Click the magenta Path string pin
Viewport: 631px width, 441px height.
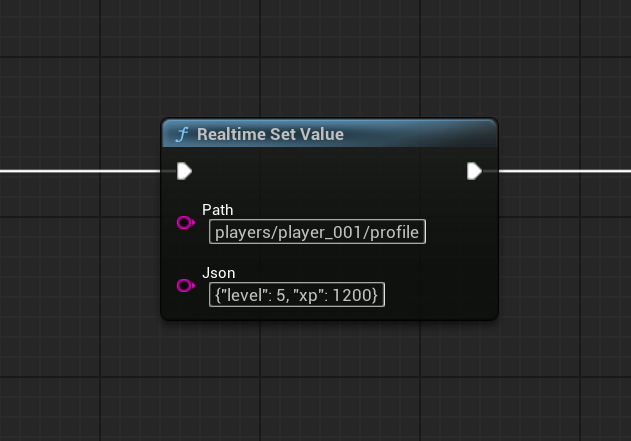(185, 223)
